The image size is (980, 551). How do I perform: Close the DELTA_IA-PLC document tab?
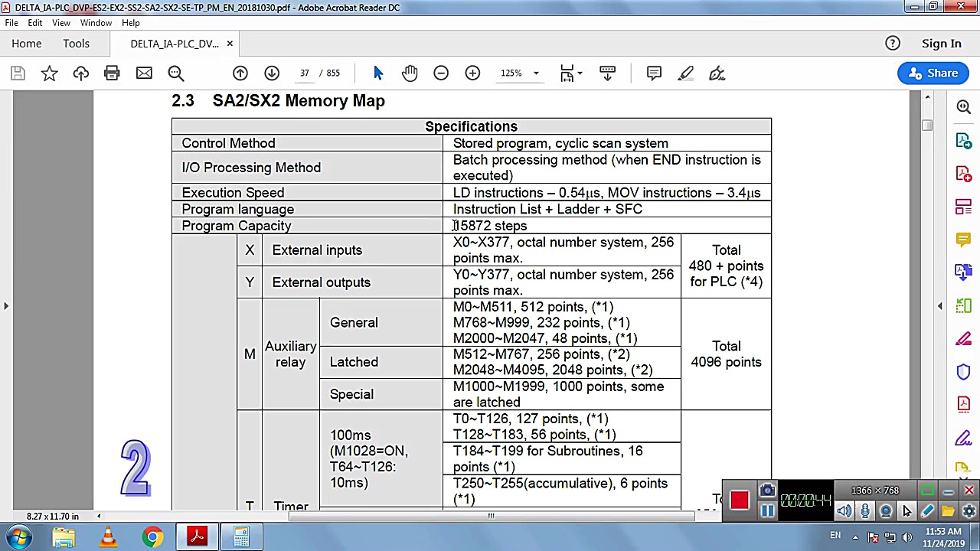point(229,44)
